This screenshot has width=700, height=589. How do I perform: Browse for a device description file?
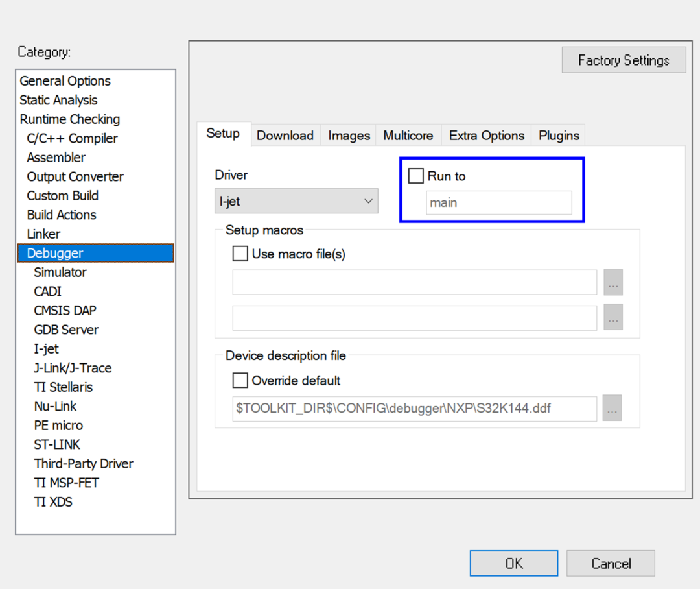[612, 408]
